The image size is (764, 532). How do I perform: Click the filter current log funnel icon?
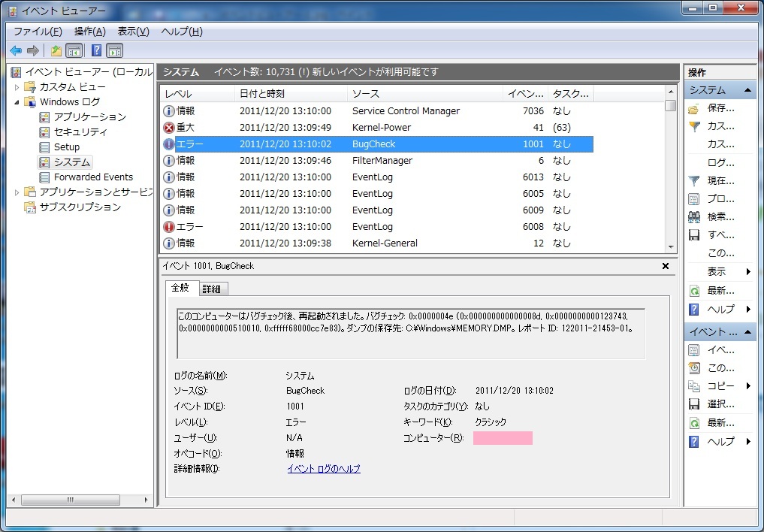(694, 180)
